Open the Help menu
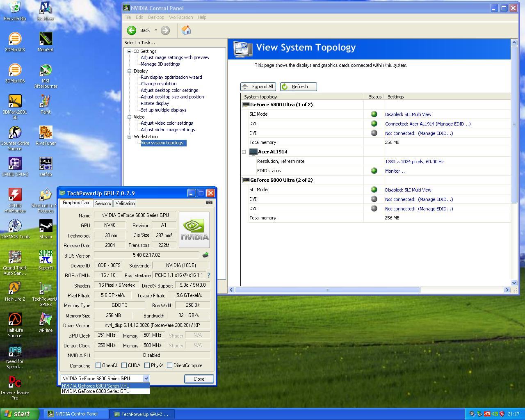The width and height of the screenshot is (525, 420). [202, 17]
